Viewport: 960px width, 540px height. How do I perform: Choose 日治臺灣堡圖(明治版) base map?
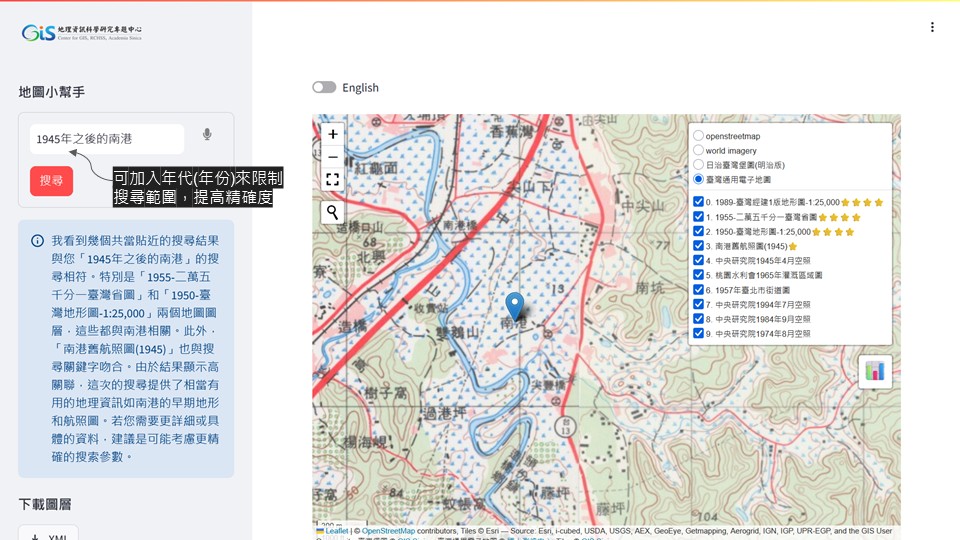coord(699,164)
